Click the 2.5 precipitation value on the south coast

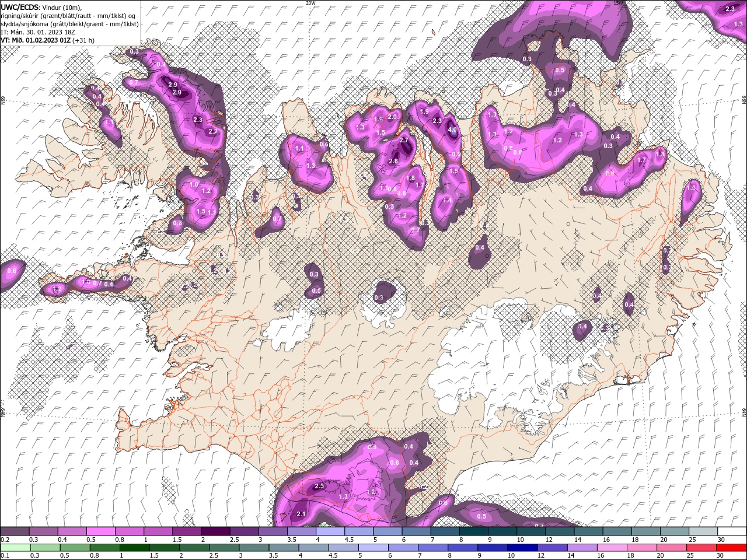[319, 486]
